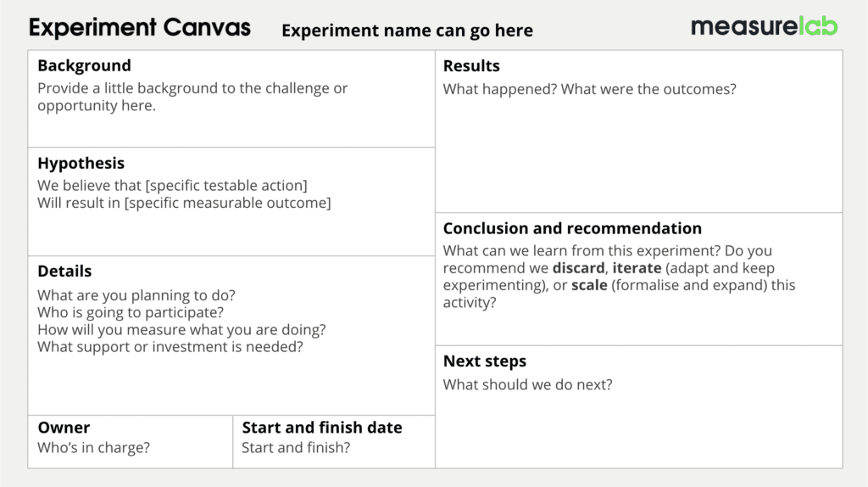Select the Details section heading
This screenshot has height=487, width=868.
64,271
